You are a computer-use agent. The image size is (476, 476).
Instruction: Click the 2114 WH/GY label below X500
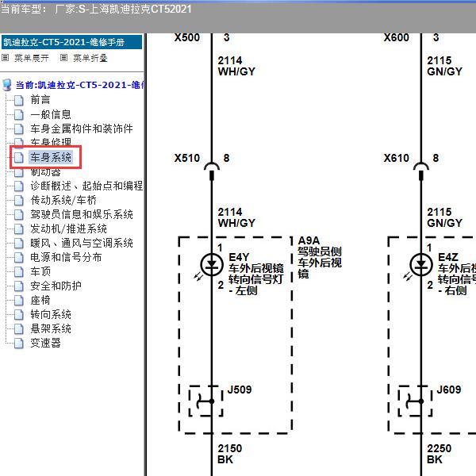[236, 66]
